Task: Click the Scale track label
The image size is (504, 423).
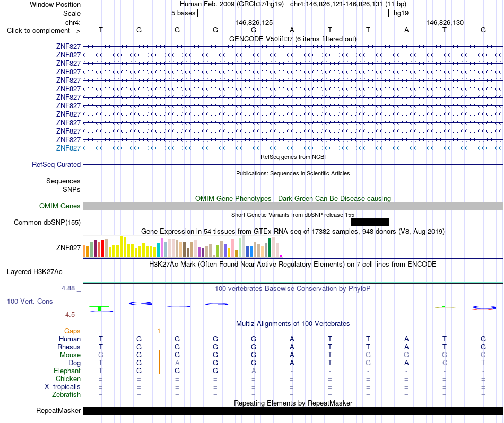Action: click(72, 13)
